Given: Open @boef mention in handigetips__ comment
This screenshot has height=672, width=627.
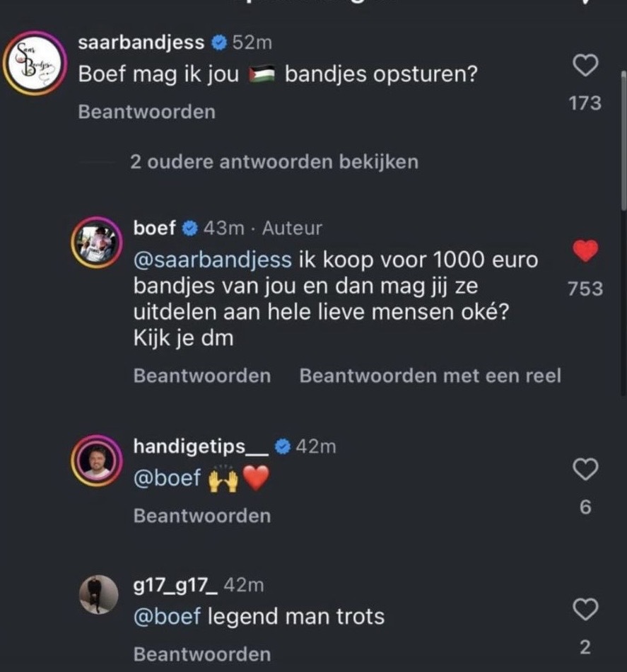Looking at the screenshot, I should pyautogui.click(x=167, y=478).
